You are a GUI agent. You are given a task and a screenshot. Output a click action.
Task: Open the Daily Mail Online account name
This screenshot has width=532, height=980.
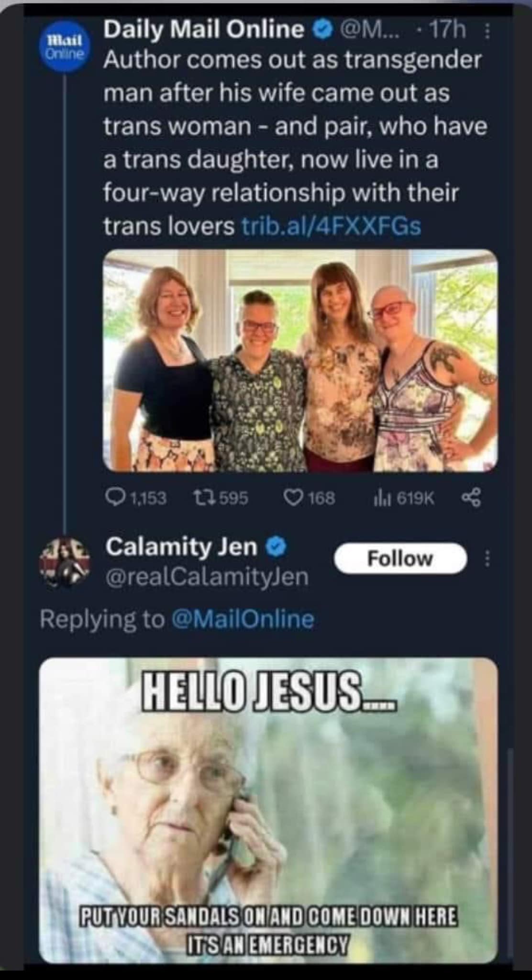pos(204,30)
